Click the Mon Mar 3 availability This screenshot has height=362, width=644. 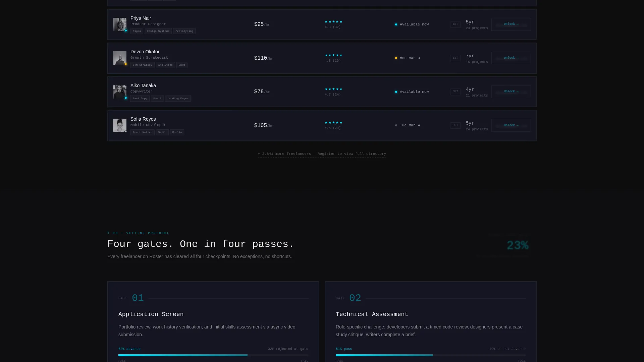pos(408,58)
